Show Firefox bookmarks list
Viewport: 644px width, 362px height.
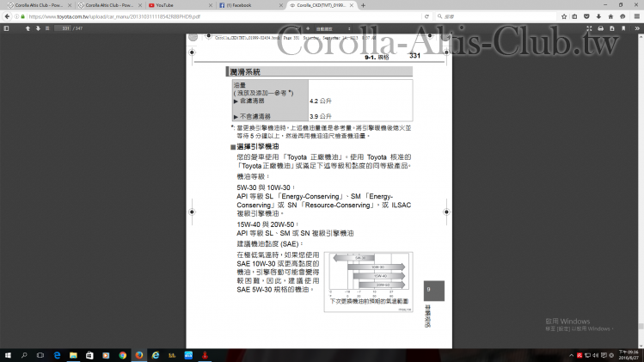click(x=574, y=16)
